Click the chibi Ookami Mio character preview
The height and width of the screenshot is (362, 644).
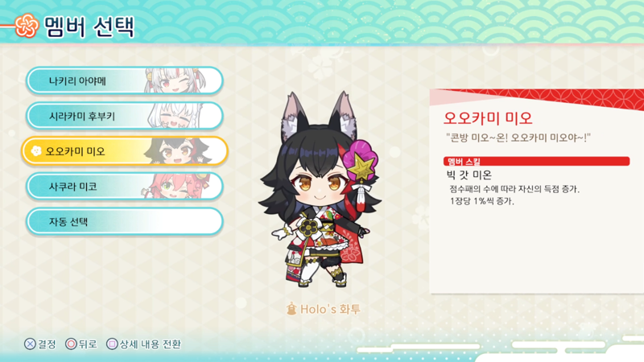320,190
